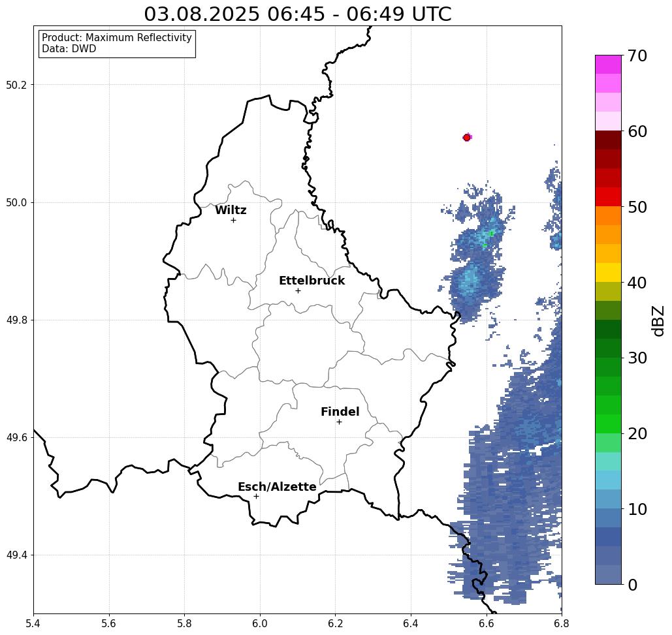Click the longitude tick label 5.6
The width and height of the screenshot is (672, 635).
109,623
